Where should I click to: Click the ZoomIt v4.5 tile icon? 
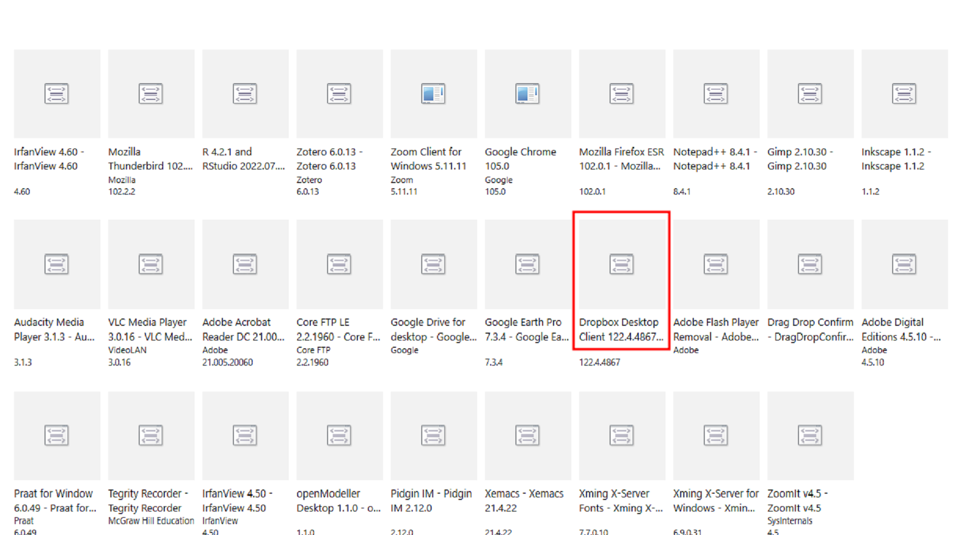pyautogui.click(x=810, y=435)
